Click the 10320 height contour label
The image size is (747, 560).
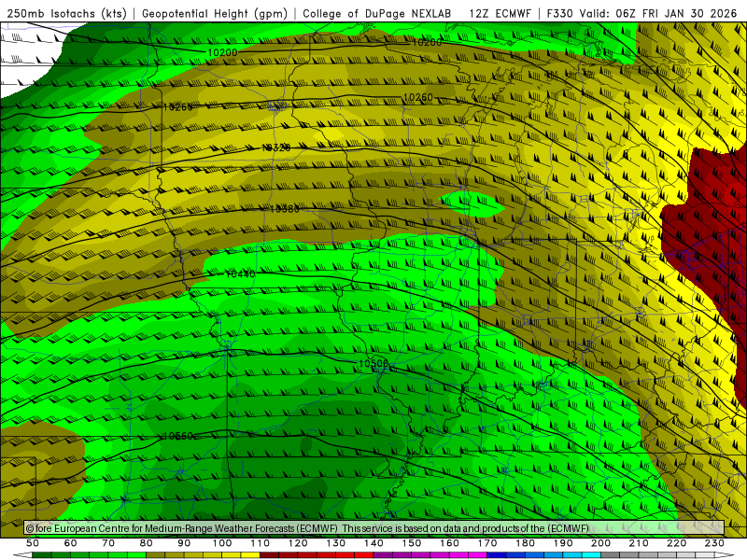click(x=276, y=148)
